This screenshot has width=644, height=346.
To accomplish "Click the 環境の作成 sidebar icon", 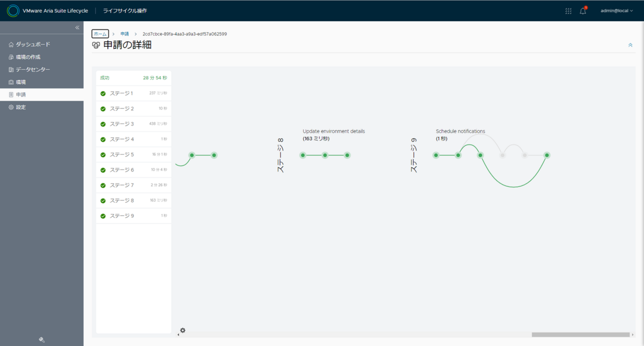I will click(11, 57).
